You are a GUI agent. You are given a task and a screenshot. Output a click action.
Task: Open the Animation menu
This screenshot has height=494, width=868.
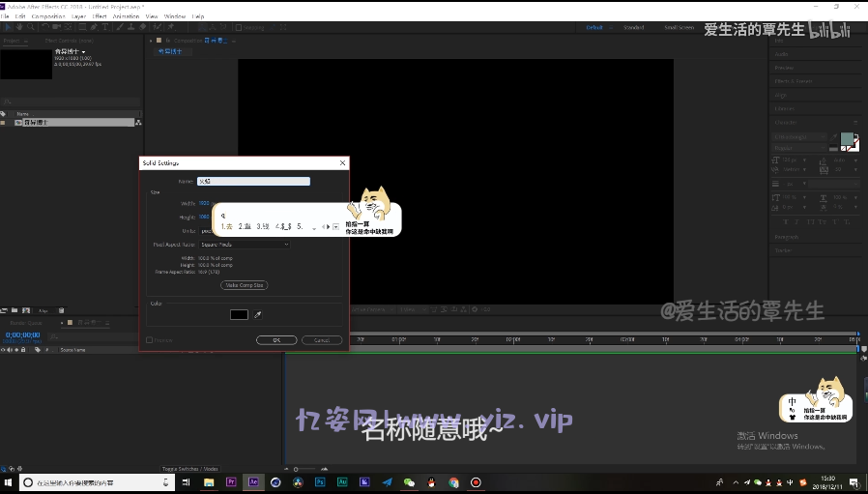click(x=127, y=16)
